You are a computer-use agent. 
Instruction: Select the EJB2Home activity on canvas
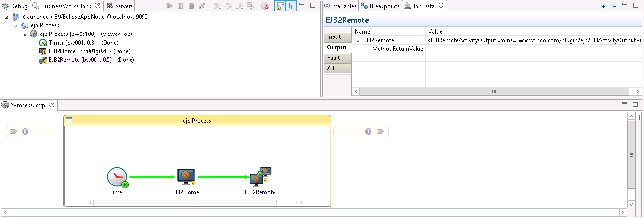[186, 181]
